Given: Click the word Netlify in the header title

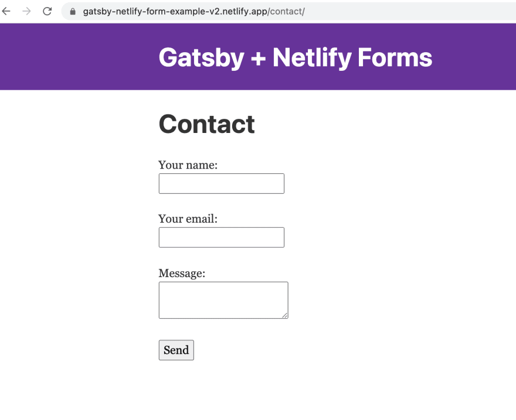Looking at the screenshot, I should pos(312,58).
